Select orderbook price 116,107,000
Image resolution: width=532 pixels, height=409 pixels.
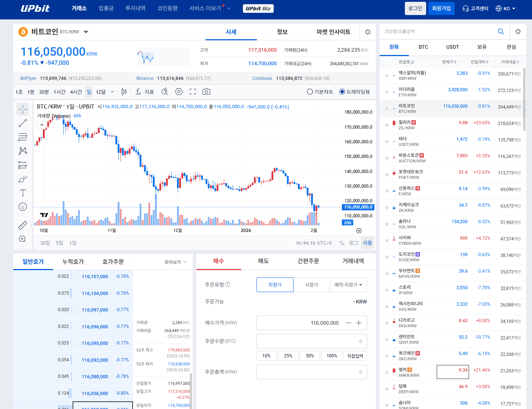95,277
